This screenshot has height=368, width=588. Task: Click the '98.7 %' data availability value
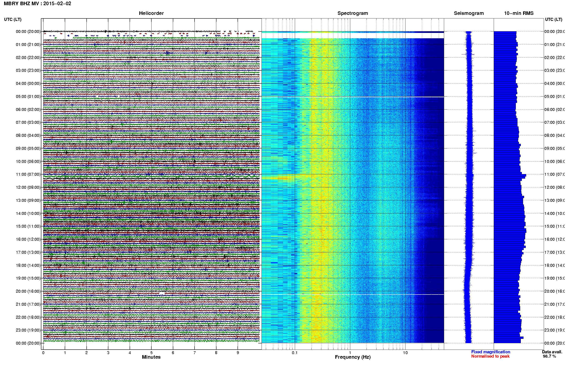pyautogui.click(x=549, y=356)
